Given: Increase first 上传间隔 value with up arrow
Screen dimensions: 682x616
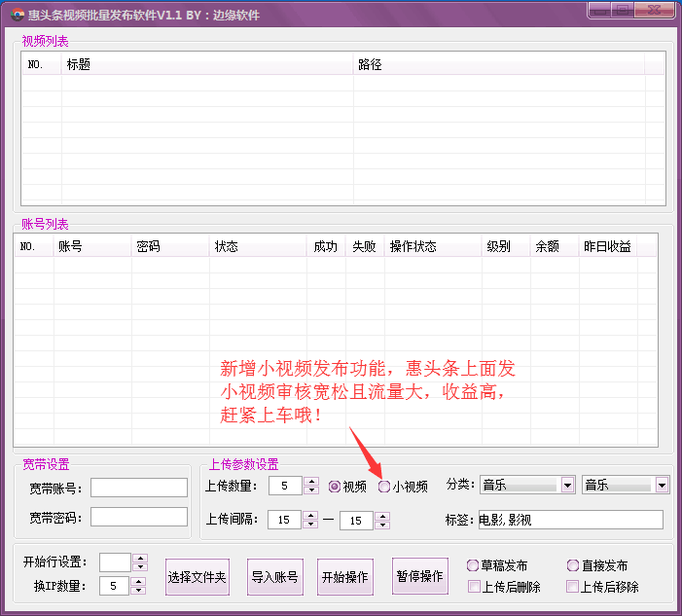Looking at the screenshot, I should (310, 515).
